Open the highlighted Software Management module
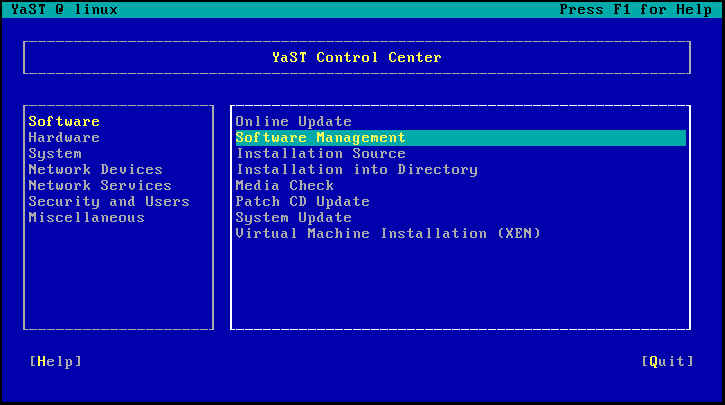The width and height of the screenshot is (725, 405). 461,138
